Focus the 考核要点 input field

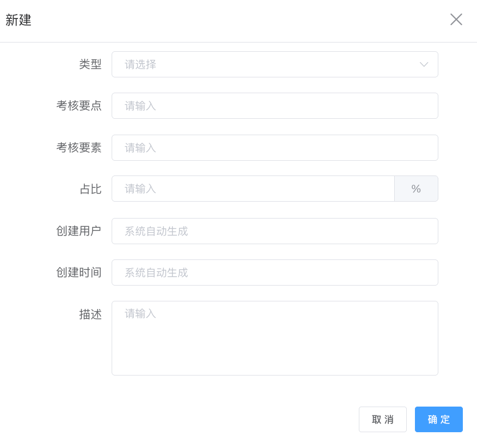(274, 106)
